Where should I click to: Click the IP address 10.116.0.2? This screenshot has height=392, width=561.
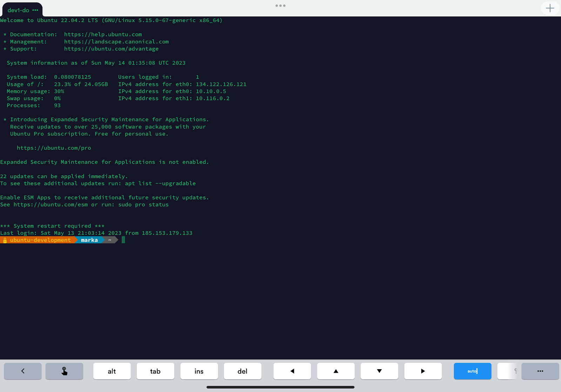coord(212,99)
